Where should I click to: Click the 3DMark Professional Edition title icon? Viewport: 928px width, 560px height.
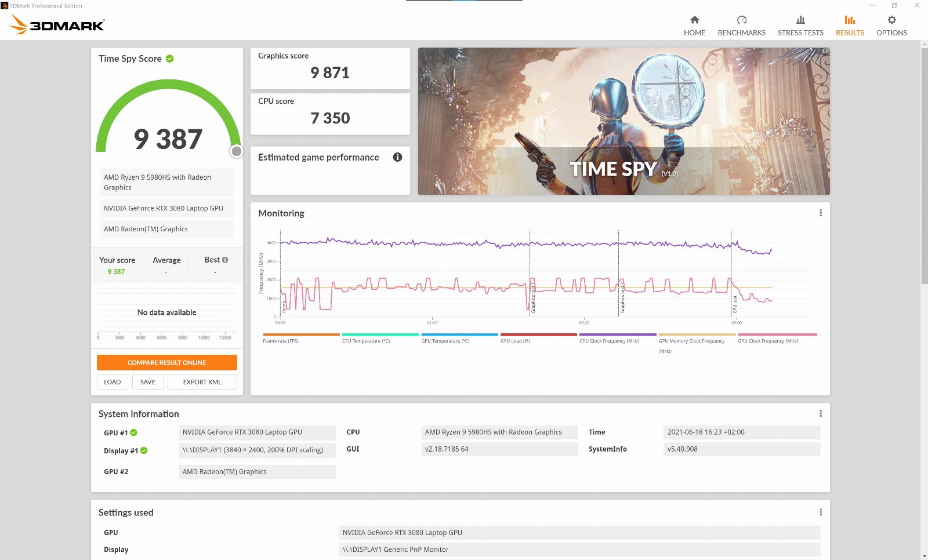coord(5,6)
